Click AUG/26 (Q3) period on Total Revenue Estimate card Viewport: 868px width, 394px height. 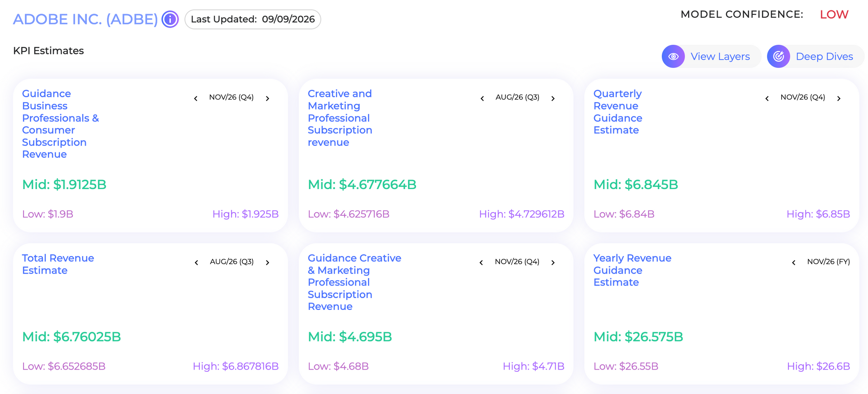click(x=232, y=262)
